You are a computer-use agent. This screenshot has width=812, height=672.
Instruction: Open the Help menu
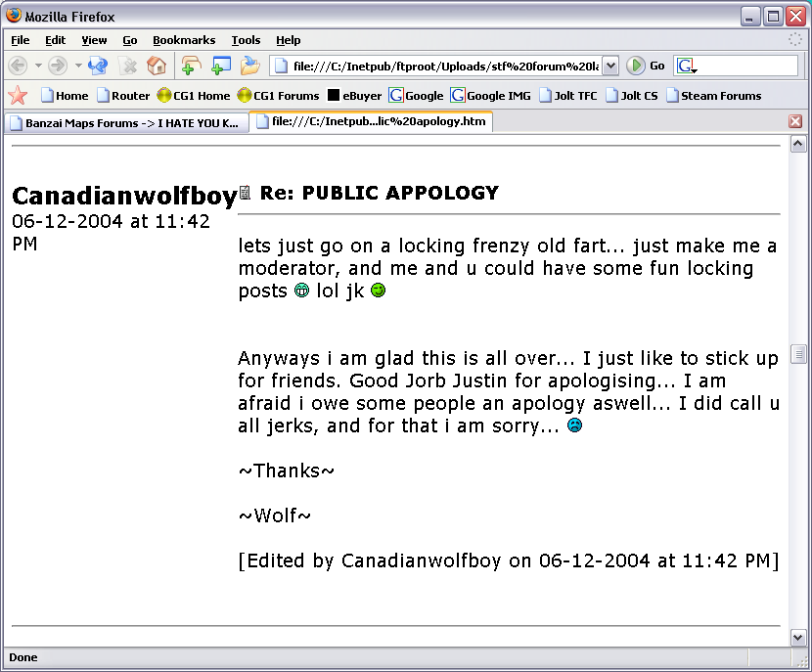[288, 40]
